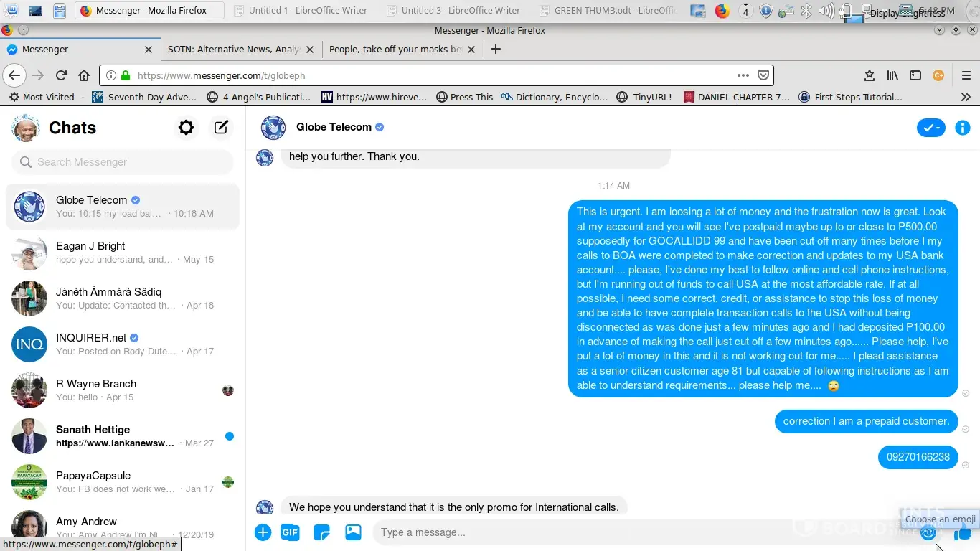Choose a sticker in the composer
Screen dimensions: 980x551
tap(321, 532)
